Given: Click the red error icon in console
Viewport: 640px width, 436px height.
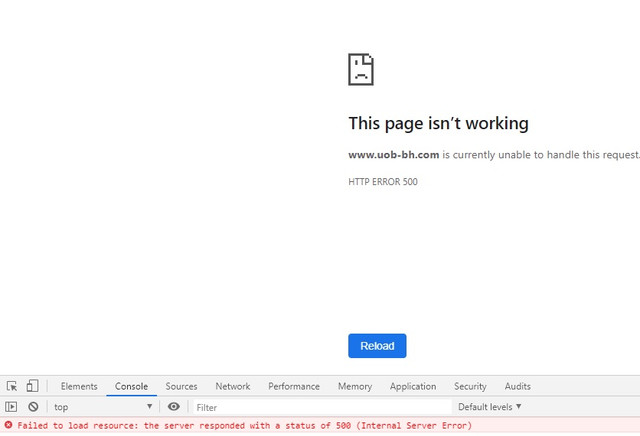Looking at the screenshot, I should (x=8, y=425).
